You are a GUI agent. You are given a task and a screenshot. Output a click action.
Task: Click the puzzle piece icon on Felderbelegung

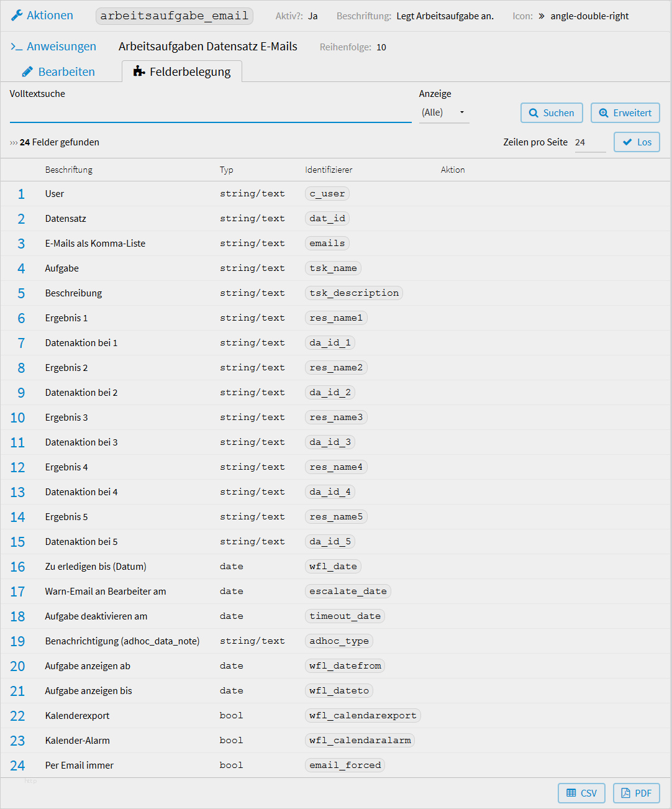(139, 72)
